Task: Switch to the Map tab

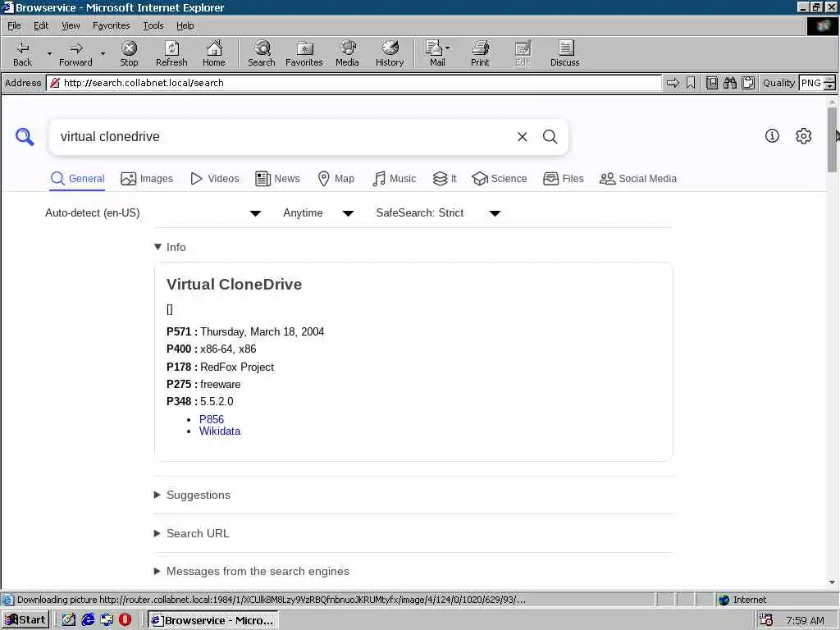Action: click(x=336, y=178)
